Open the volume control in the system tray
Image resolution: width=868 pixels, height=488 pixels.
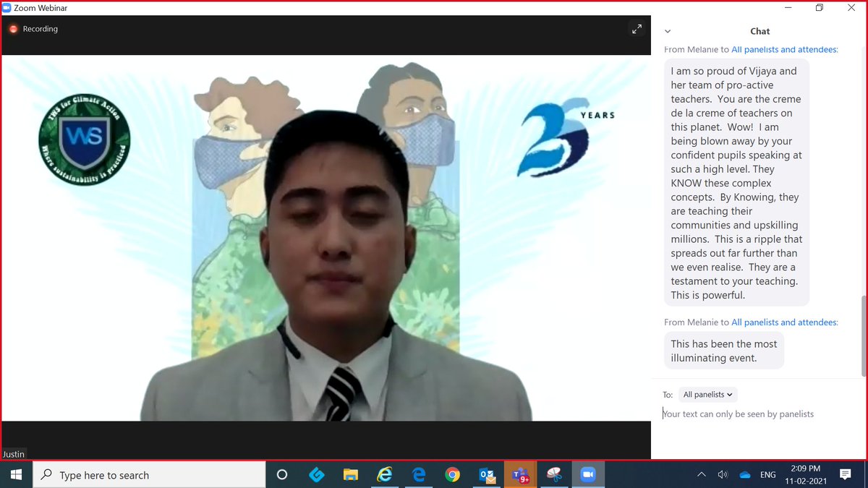(x=722, y=474)
